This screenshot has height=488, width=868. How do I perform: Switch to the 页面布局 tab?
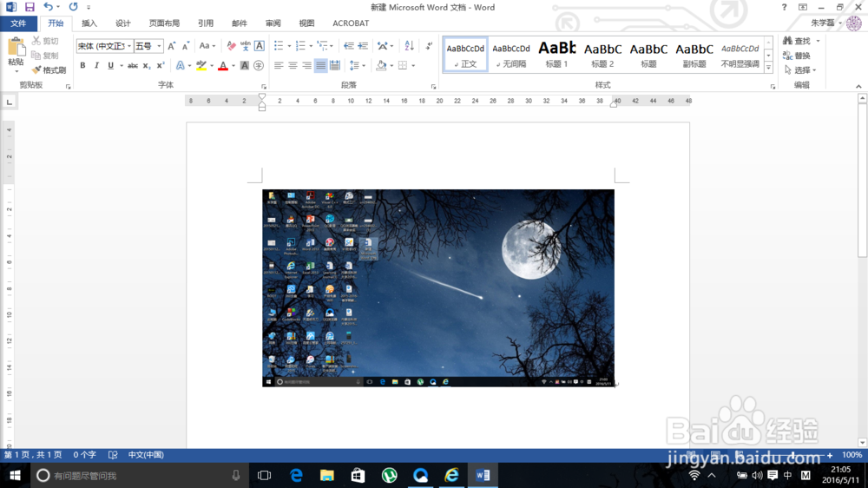pos(164,23)
